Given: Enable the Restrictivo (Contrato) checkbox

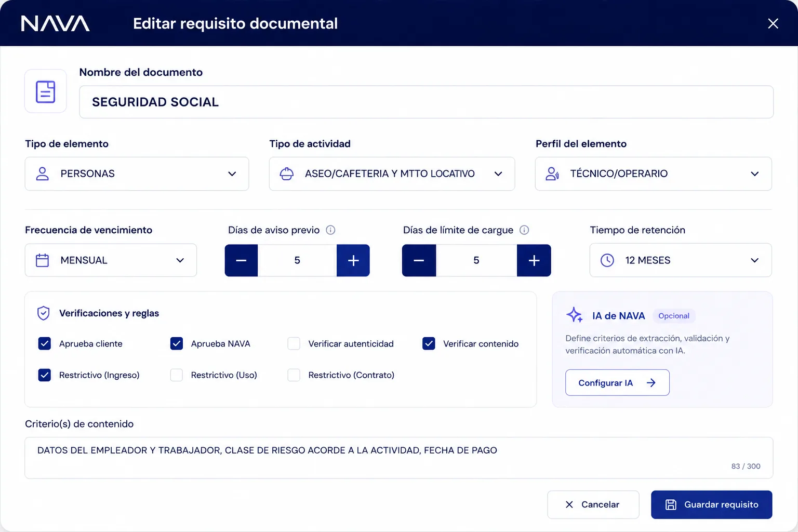Looking at the screenshot, I should (x=294, y=375).
